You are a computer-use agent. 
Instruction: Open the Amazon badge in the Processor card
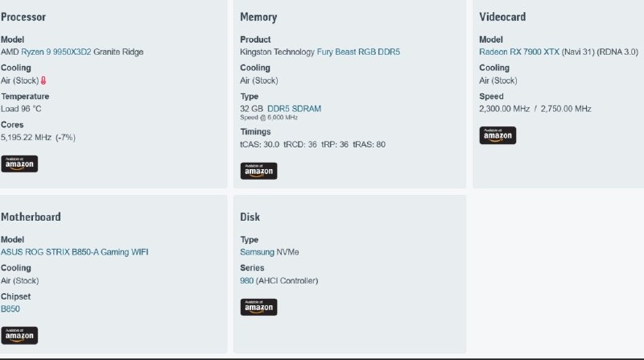[19, 163]
